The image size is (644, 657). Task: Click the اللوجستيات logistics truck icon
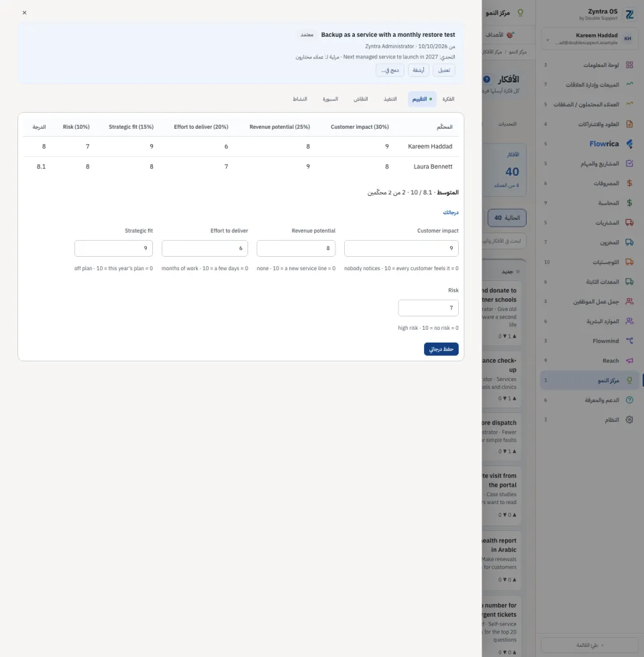629,262
